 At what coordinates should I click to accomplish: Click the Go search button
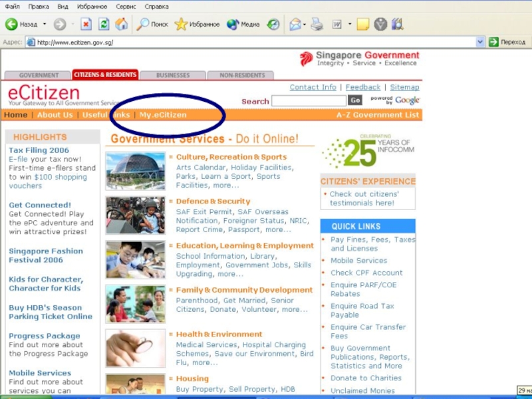[x=355, y=100]
